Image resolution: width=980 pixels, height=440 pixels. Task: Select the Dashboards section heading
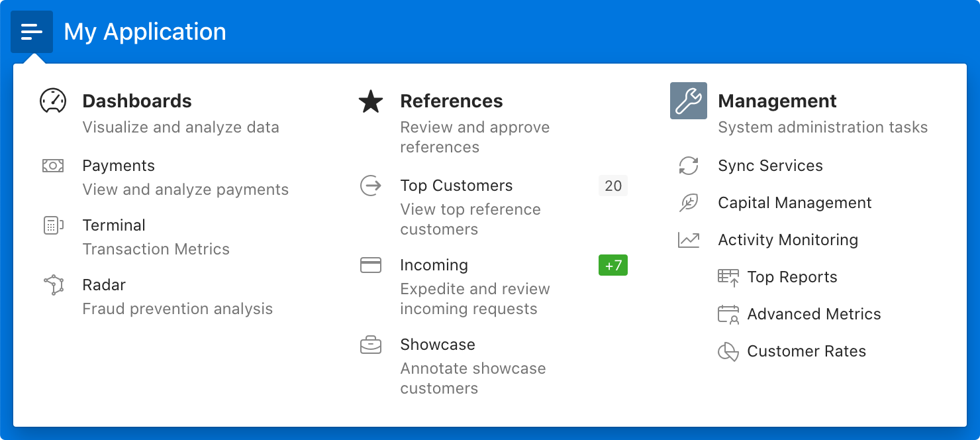[x=136, y=101]
